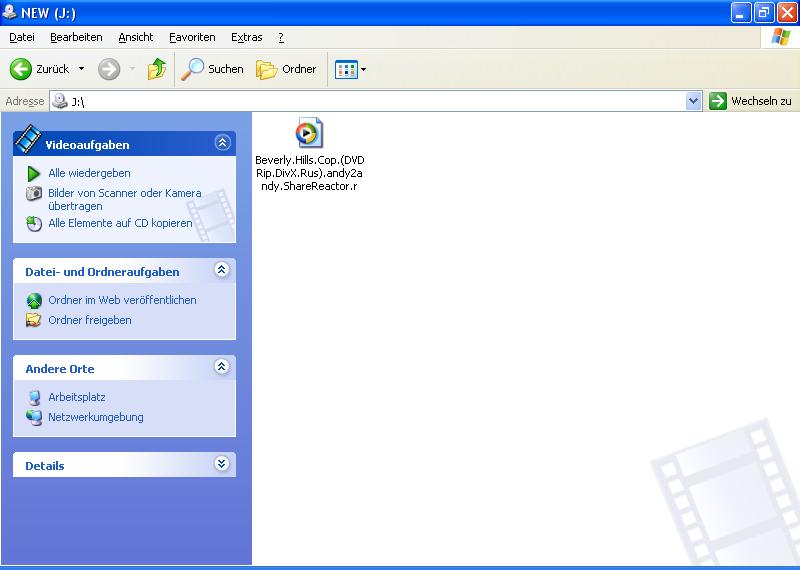
Task: Open the Suchen search panel
Action: tap(212, 69)
